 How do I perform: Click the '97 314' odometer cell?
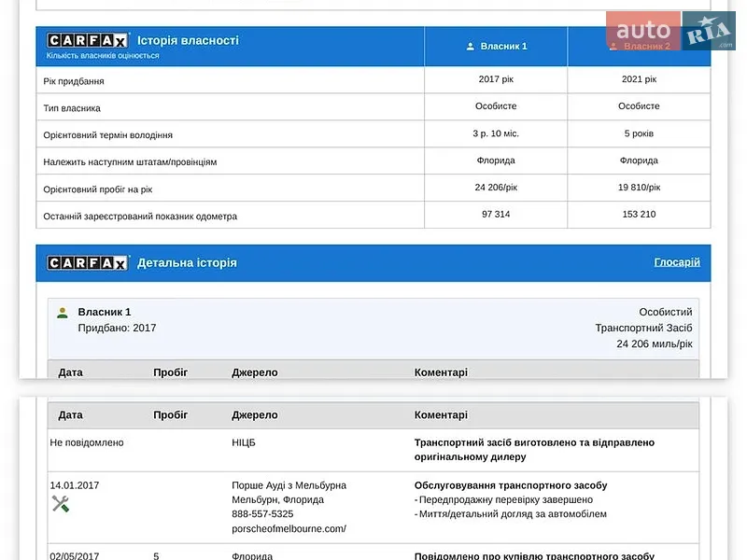point(496,215)
